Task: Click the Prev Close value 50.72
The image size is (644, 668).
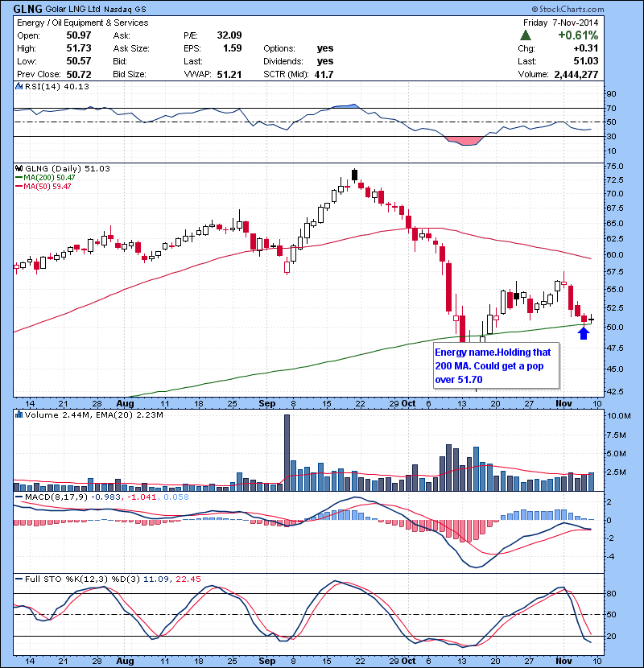Action: 78,74
